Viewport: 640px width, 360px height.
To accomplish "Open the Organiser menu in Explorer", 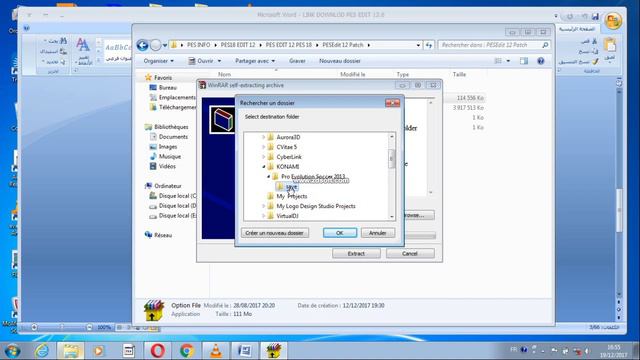I will [x=158, y=61].
